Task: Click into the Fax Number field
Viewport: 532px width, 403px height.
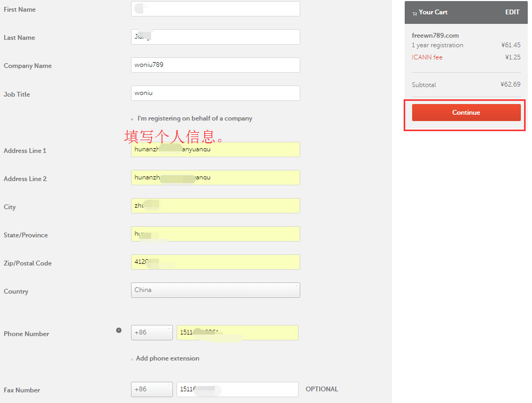Action: pos(237,389)
